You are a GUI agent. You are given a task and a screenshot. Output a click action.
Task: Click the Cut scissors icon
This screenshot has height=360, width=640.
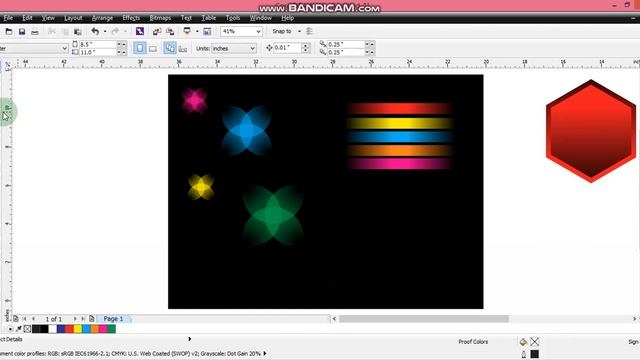(52, 31)
